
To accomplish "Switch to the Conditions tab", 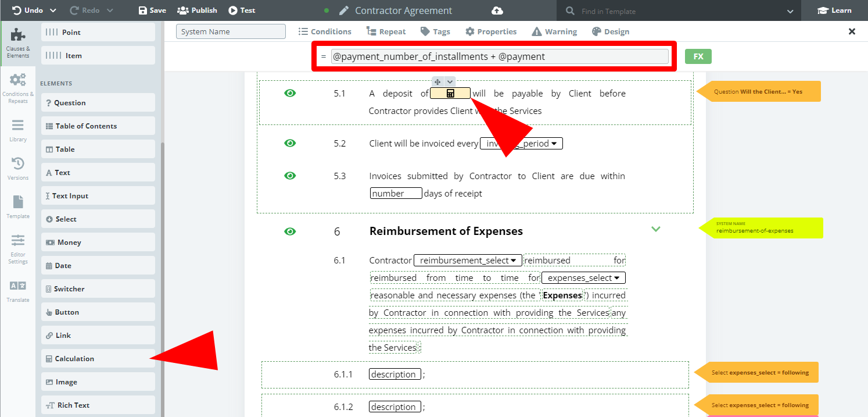I will [x=325, y=31].
